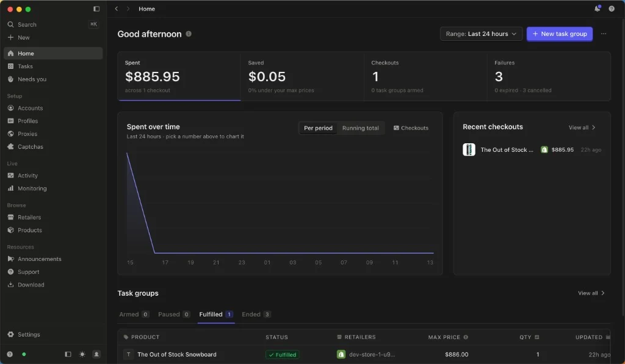Click the STATUS column header
This screenshot has width=625, height=364.
coord(276,337)
